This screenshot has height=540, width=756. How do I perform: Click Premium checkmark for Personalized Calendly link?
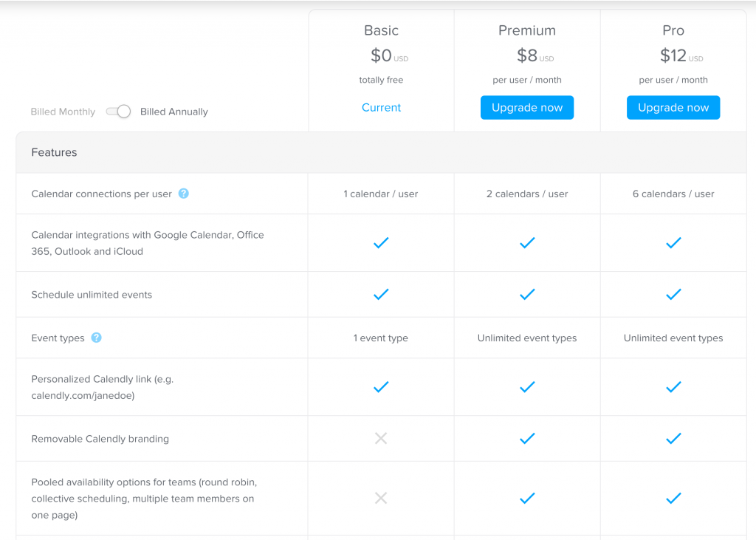coord(527,387)
